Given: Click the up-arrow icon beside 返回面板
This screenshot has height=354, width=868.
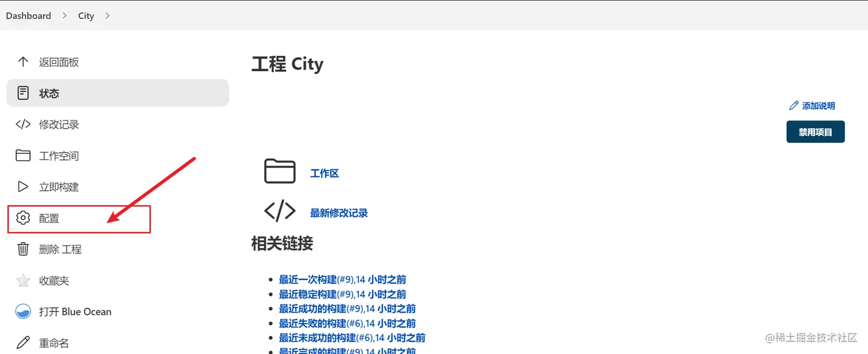Looking at the screenshot, I should pos(23,62).
